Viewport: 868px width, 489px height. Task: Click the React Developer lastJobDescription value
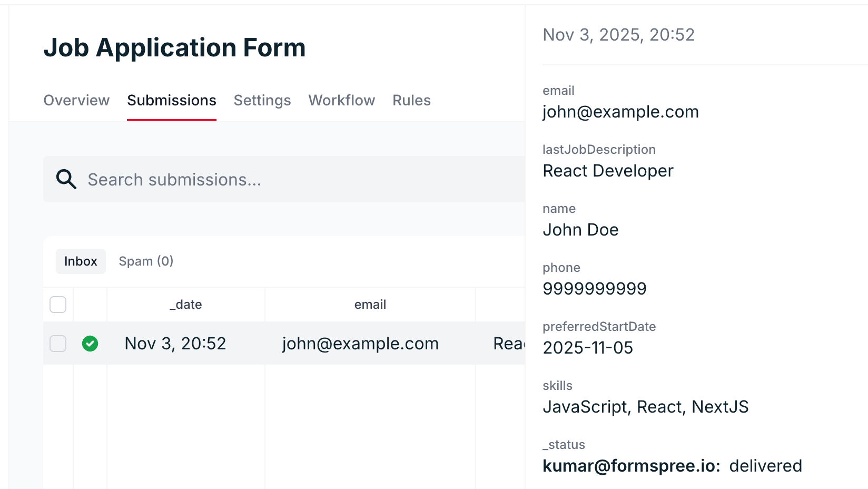point(608,170)
